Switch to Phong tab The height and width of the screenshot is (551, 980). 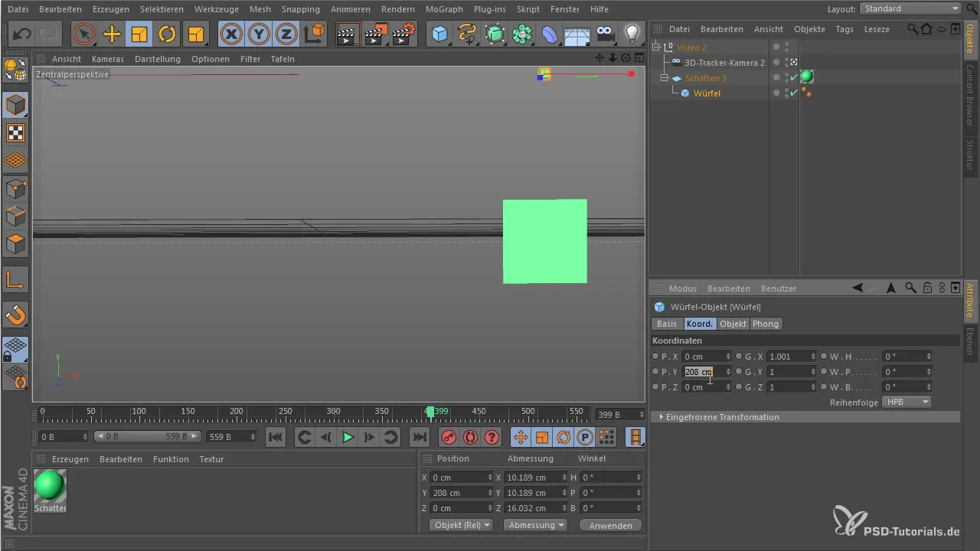pos(766,324)
